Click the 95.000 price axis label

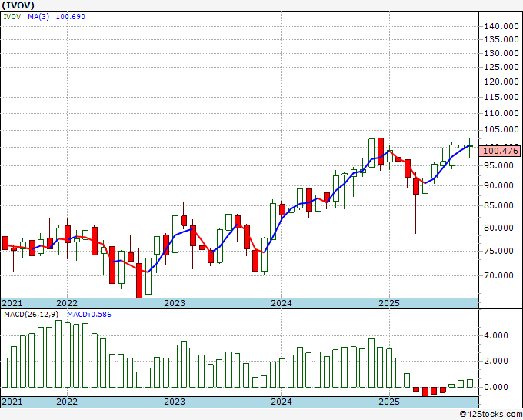coord(498,166)
